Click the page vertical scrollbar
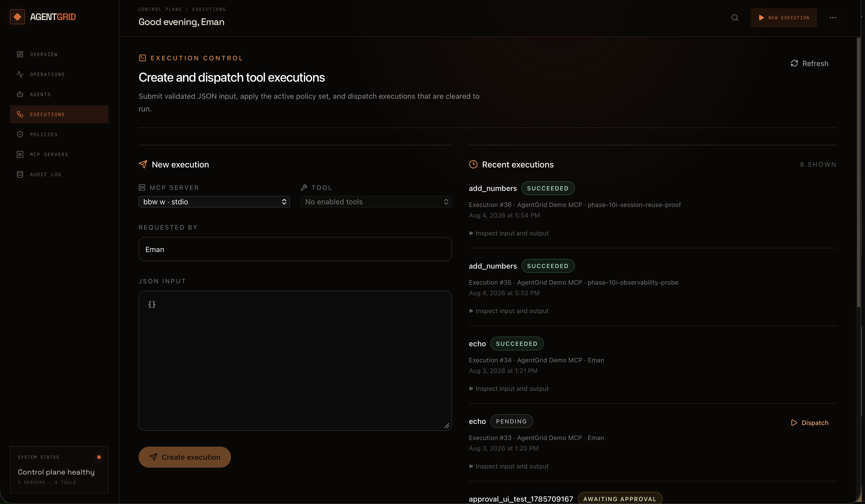This screenshot has width=865, height=504. [x=858, y=172]
